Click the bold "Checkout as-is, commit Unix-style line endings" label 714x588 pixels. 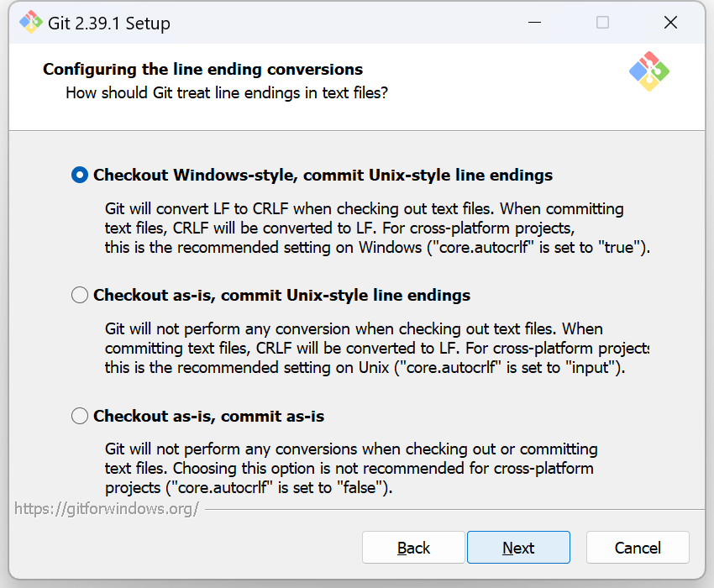click(x=281, y=296)
